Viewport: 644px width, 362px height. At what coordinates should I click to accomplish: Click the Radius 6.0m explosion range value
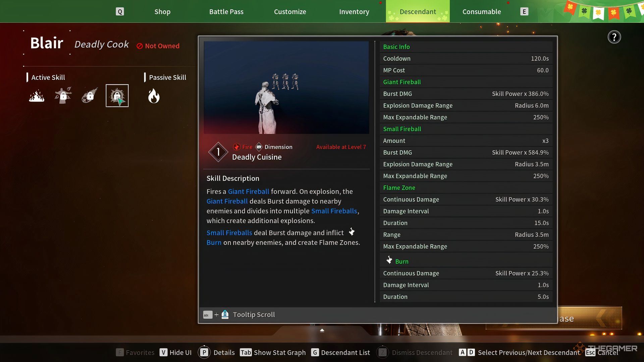pos(532,105)
